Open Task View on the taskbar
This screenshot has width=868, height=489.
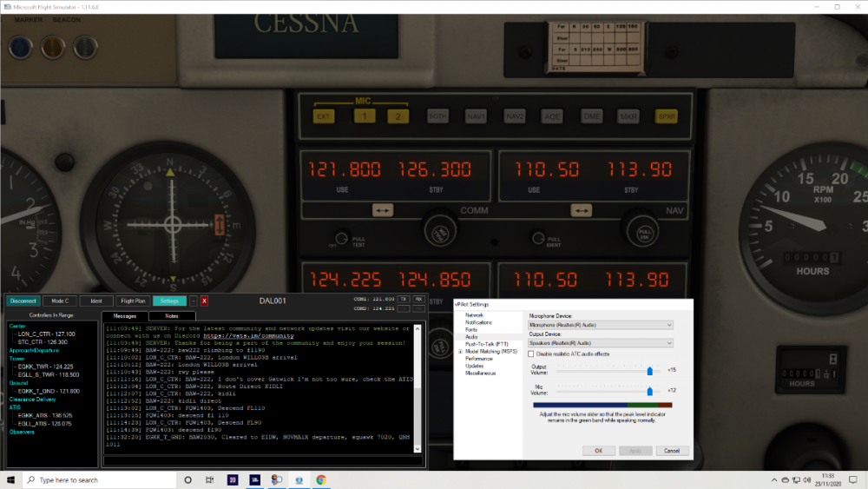click(209, 479)
